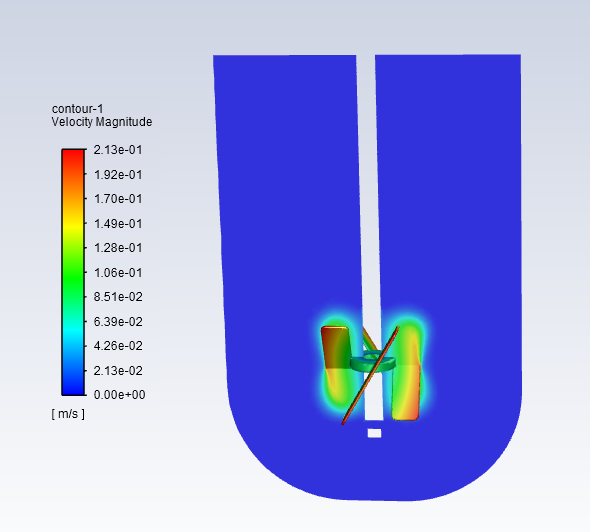This screenshot has width=590, height=532.
Task: Click the 6.39e-02 legend value
Action: 118,322
